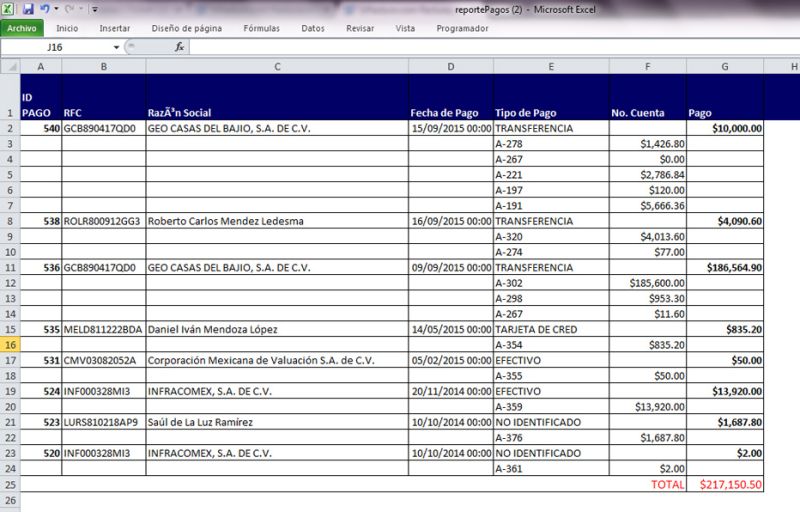Expand the Customize Quick Access Toolbar dropdown
Image resolution: width=800 pixels, height=512 pixels.
(x=93, y=9)
